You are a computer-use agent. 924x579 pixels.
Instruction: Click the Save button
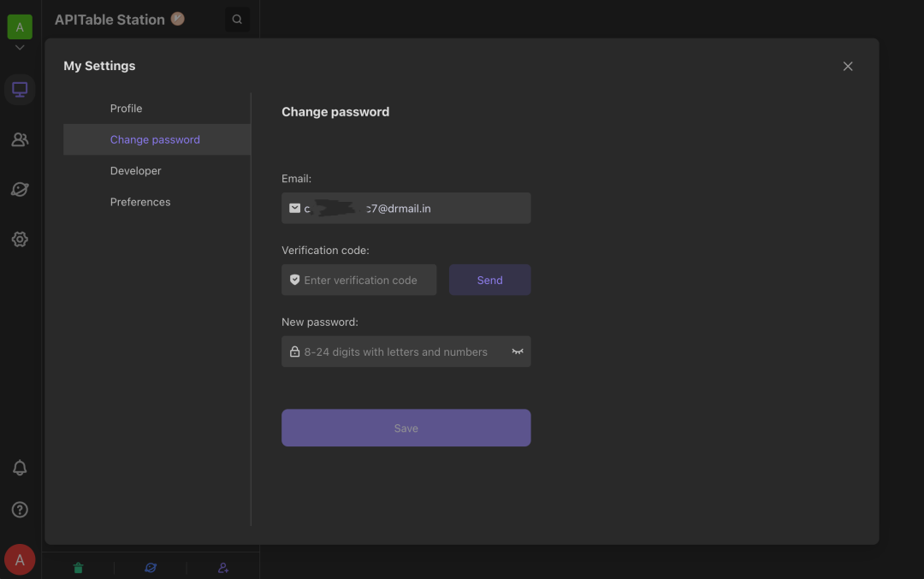pos(406,428)
